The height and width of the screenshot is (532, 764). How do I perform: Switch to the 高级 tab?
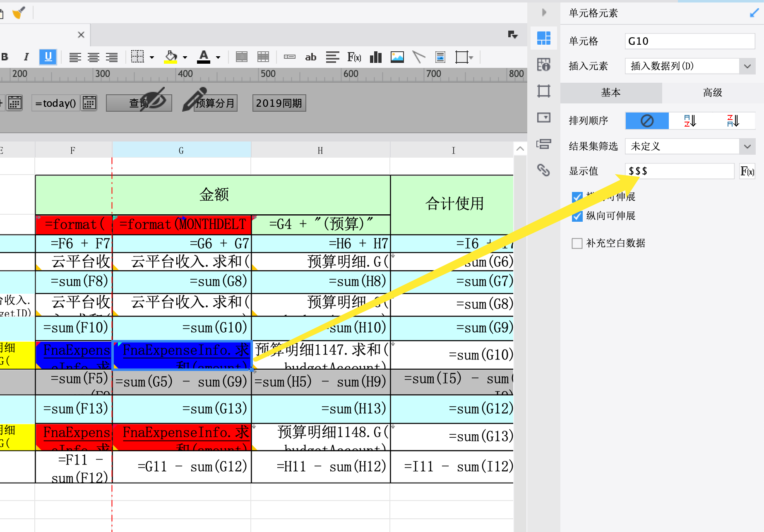click(713, 93)
